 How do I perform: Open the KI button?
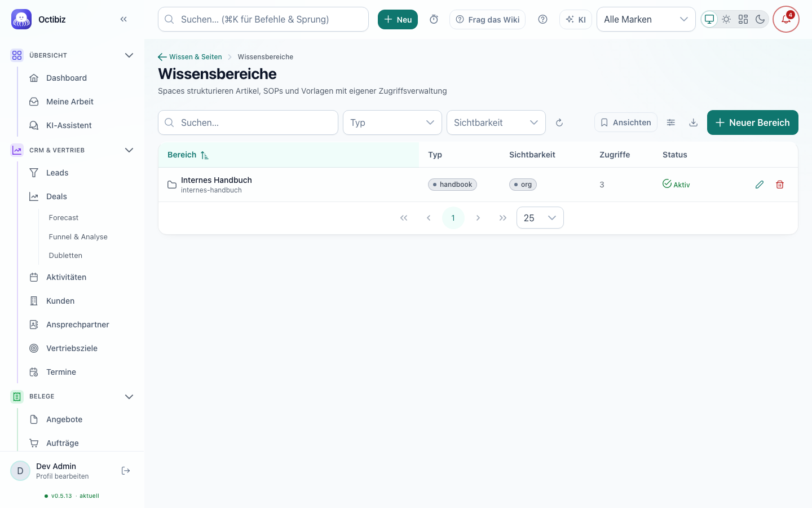click(576, 19)
